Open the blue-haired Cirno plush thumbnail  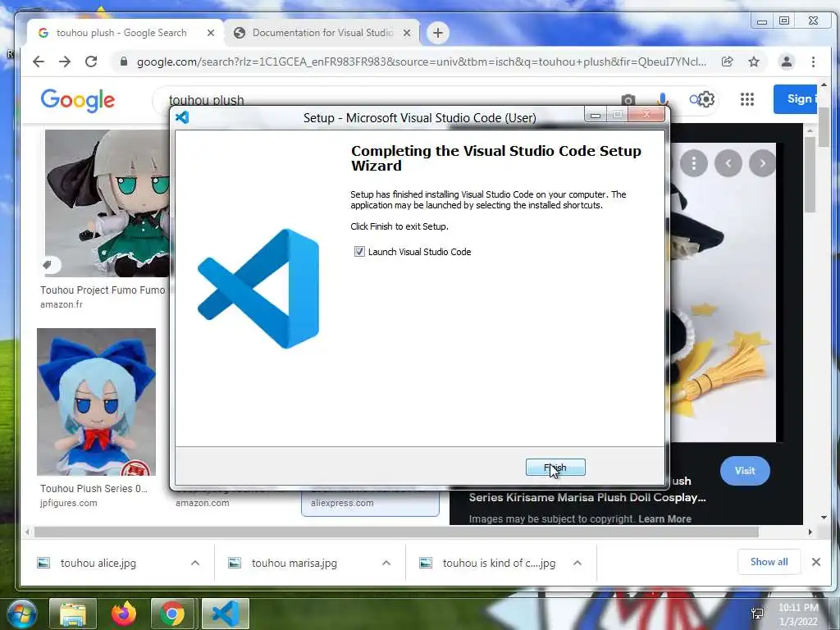click(97, 402)
